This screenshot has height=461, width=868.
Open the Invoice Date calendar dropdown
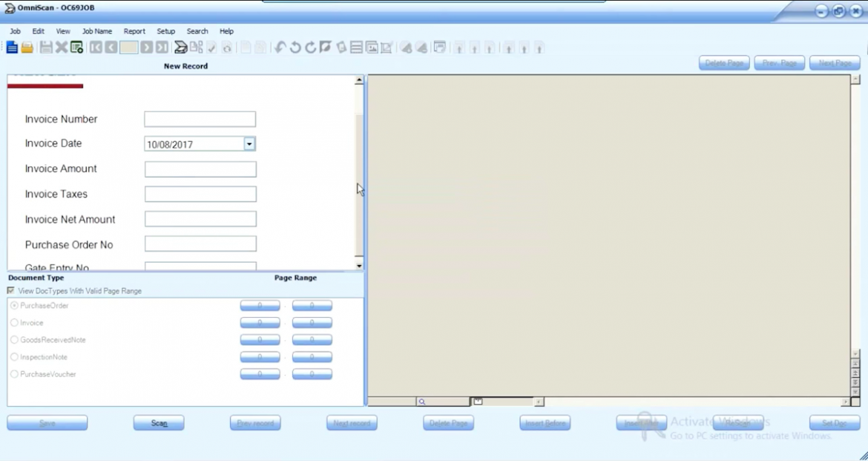pos(249,143)
